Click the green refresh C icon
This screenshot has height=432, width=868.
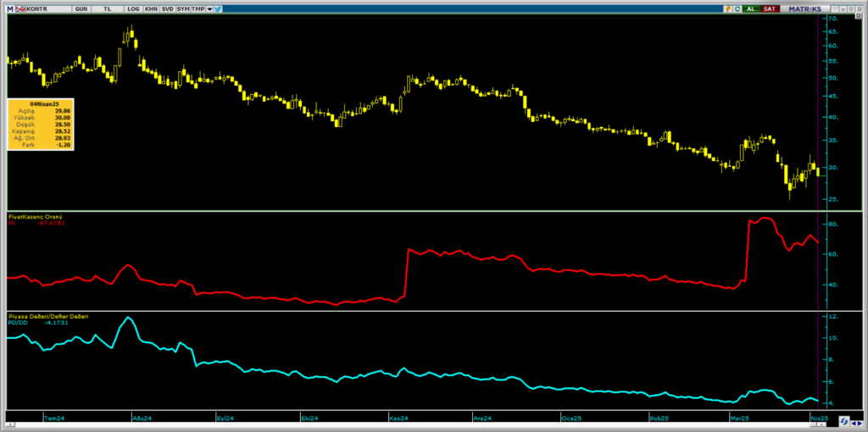pos(737,8)
